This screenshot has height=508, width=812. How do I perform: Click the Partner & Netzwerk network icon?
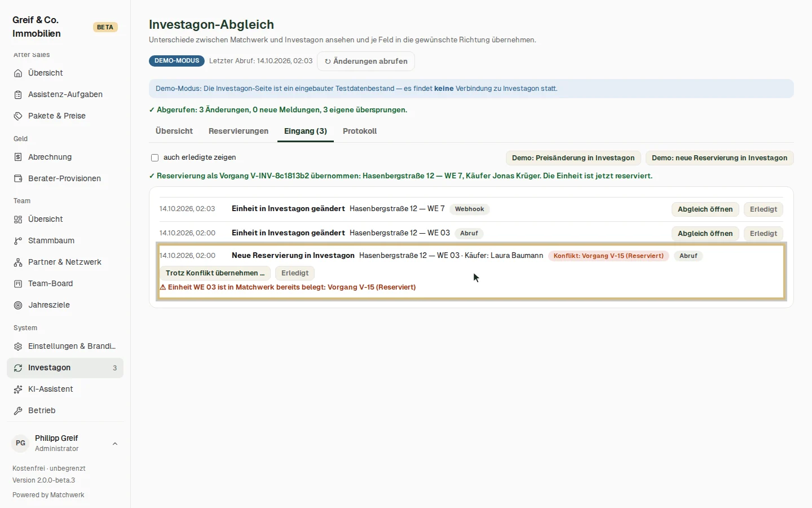[x=18, y=262]
